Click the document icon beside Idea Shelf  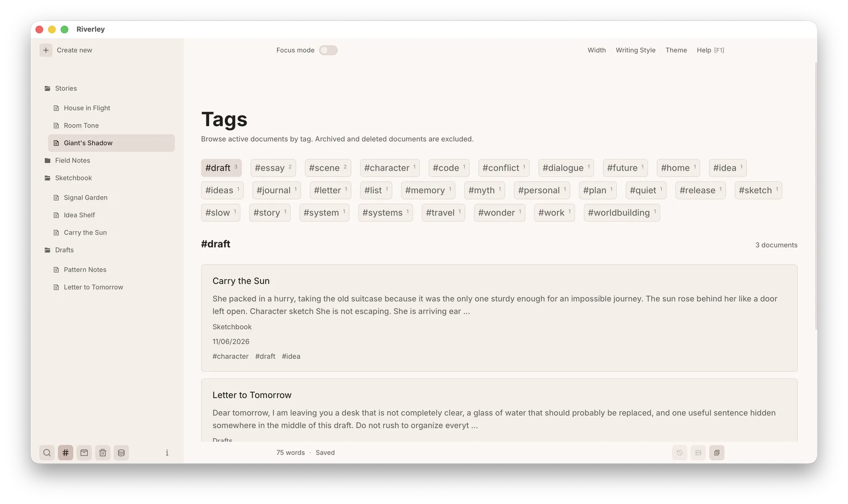pos(56,215)
